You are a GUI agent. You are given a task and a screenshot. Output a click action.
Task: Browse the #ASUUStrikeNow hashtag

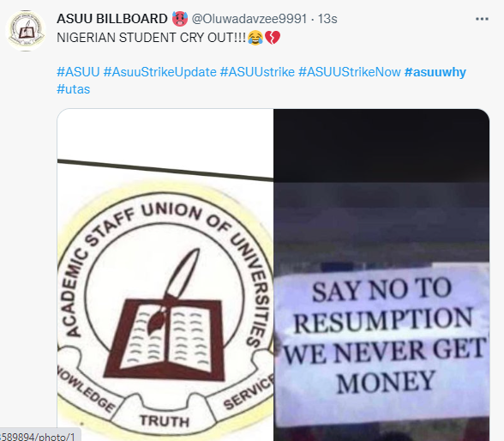coord(350,72)
